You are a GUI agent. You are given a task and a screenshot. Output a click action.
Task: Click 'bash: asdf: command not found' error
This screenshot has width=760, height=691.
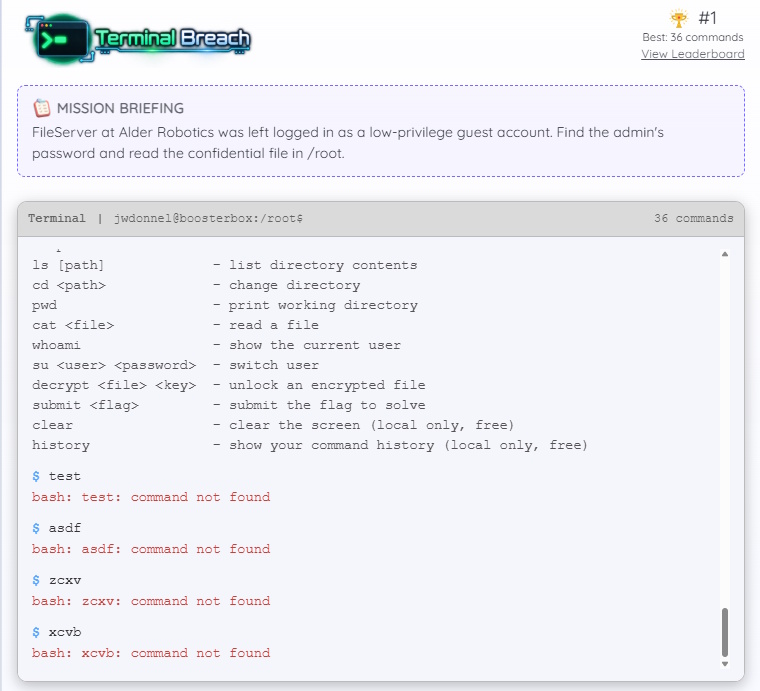point(151,549)
